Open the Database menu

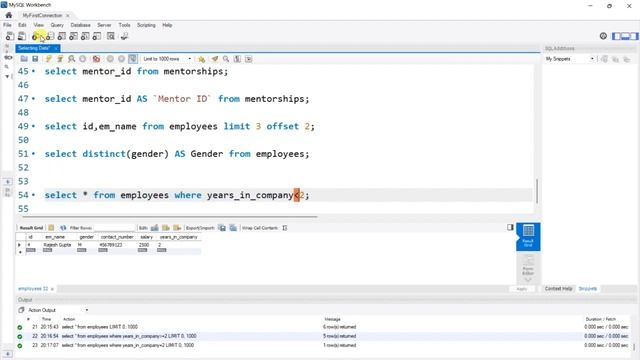pos(80,25)
